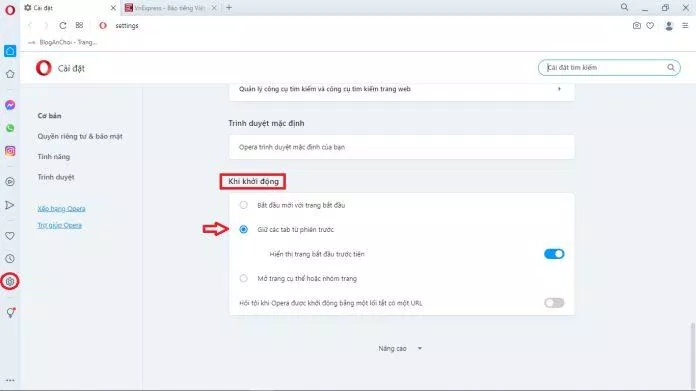
Task: Open Messenger in the sidebar
Action: 10,105
